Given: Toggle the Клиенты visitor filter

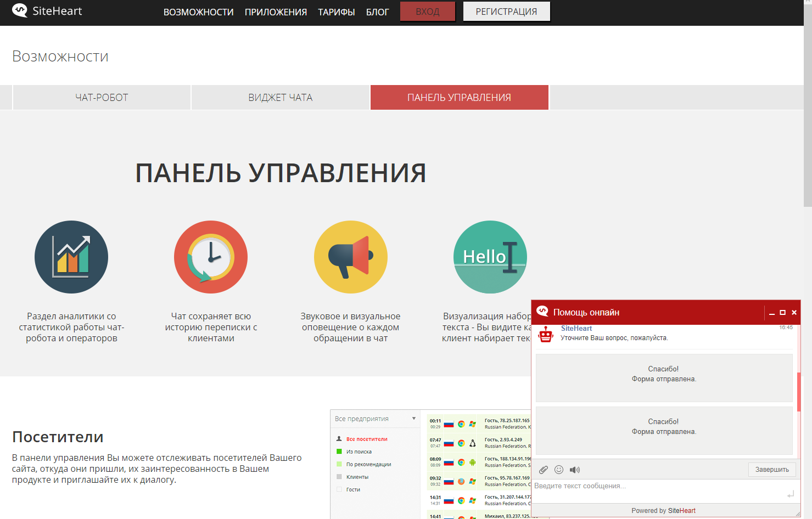Looking at the screenshot, I should pos(339,476).
